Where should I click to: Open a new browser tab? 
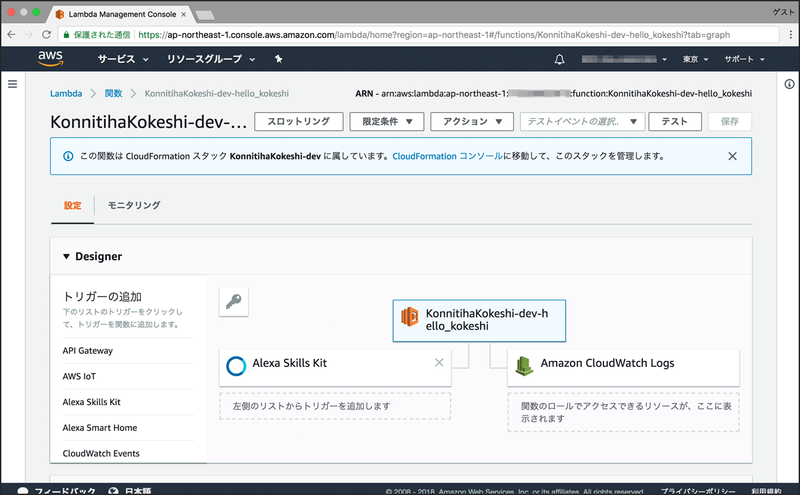point(205,15)
